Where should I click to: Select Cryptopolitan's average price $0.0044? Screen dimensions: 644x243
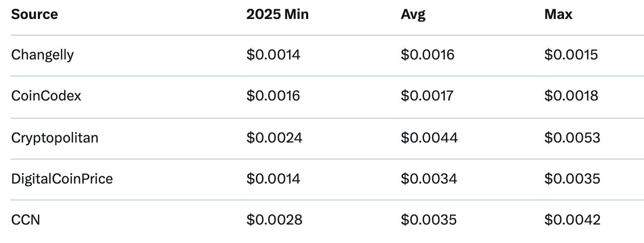[429, 137]
